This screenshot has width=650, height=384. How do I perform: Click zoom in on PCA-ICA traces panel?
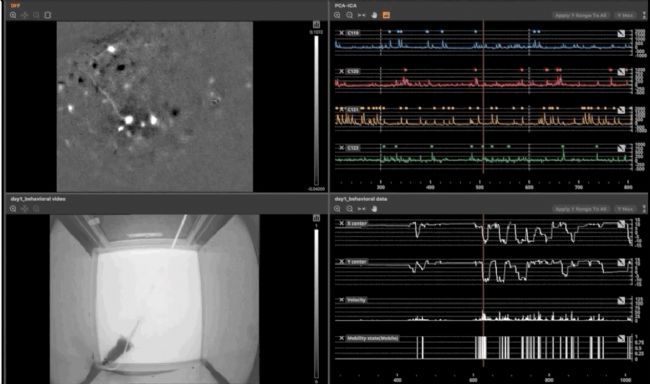pos(337,15)
